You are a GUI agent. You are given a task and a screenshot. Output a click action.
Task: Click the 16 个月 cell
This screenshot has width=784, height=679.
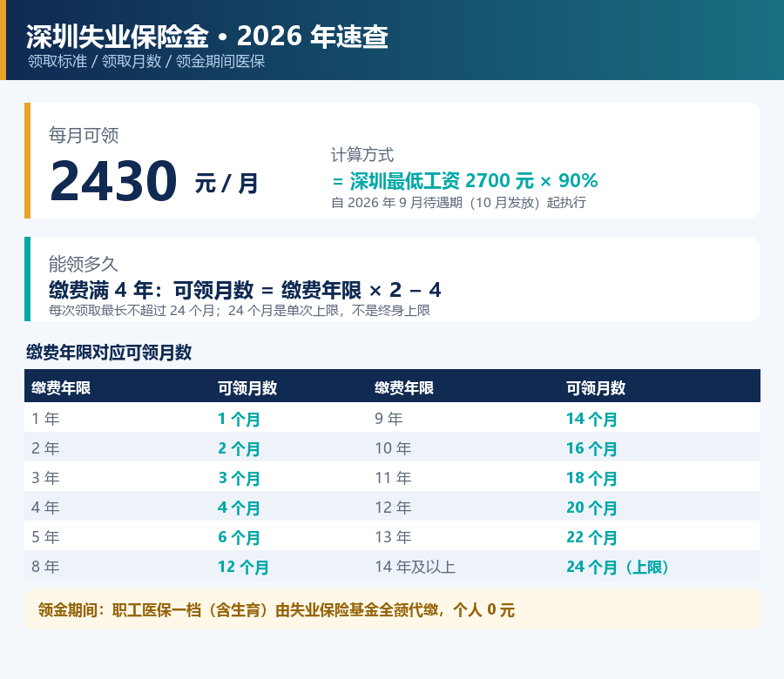tap(592, 448)
